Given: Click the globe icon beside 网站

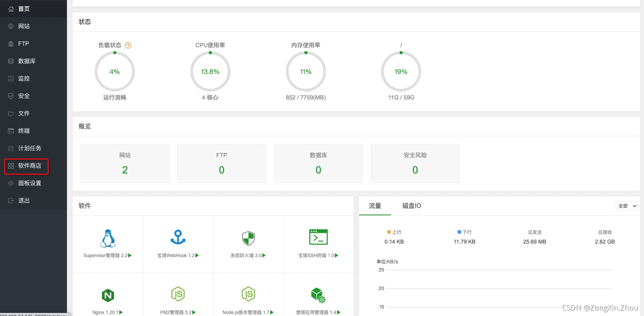Looking at the screenshot, I should (11, 26).
